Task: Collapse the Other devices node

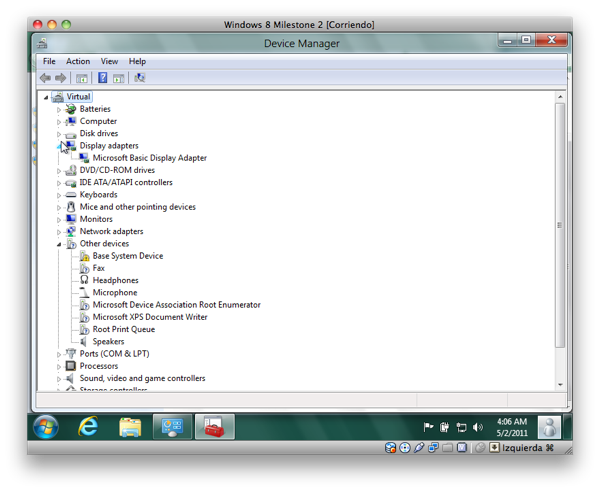Action: [x=59, y=244]
